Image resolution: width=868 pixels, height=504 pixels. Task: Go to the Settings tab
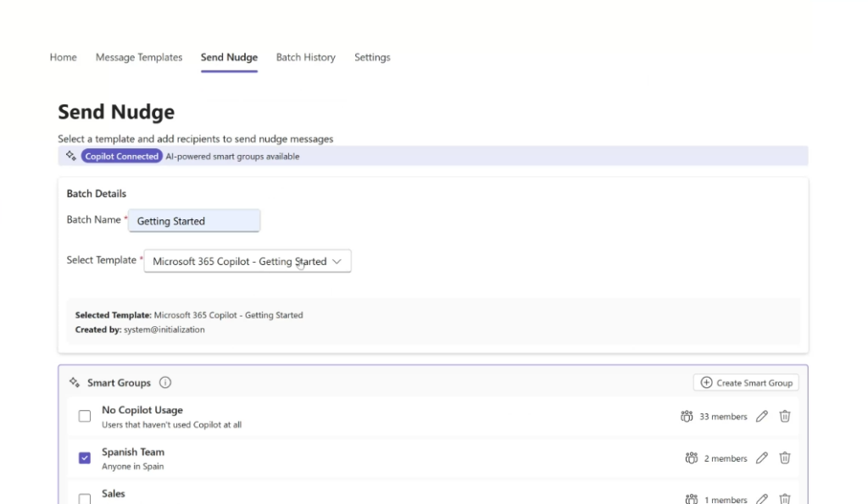[x=372, y=58]
